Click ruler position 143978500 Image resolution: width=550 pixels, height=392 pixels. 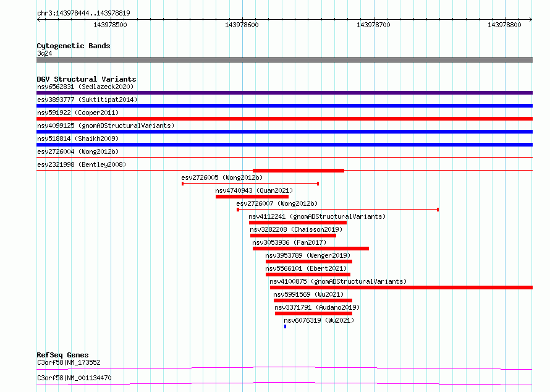coord(110,25)
